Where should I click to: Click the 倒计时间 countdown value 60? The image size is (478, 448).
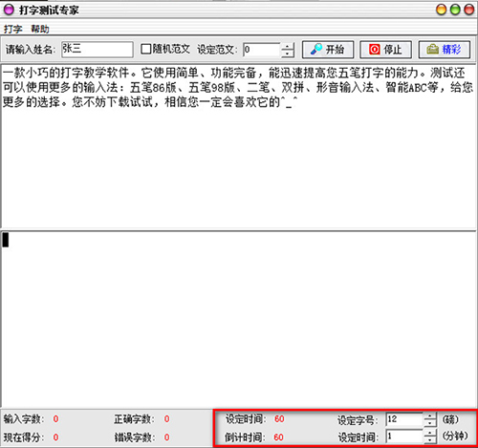[x=278, y=437]
